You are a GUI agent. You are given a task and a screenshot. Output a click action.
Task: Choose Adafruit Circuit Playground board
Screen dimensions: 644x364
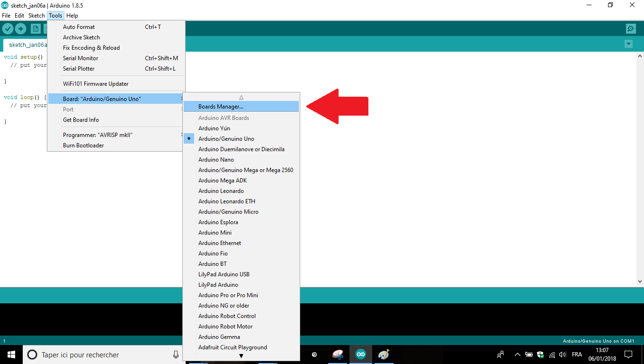241,347
